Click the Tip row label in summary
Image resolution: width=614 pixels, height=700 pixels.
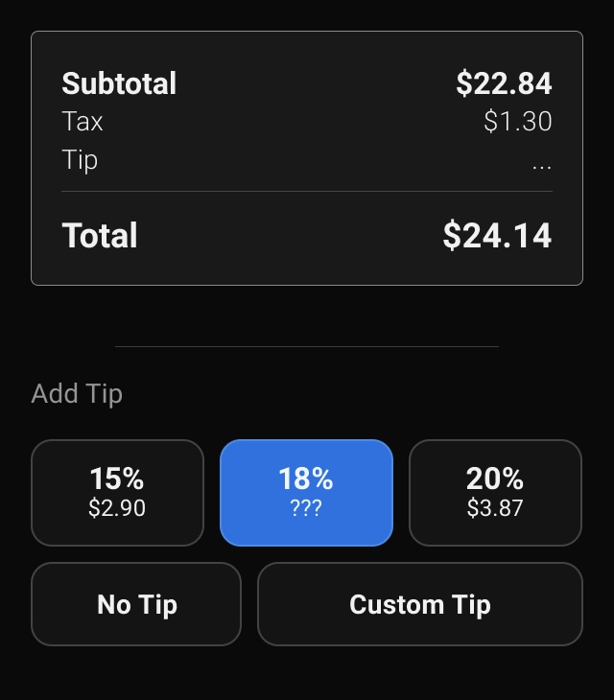80,160
